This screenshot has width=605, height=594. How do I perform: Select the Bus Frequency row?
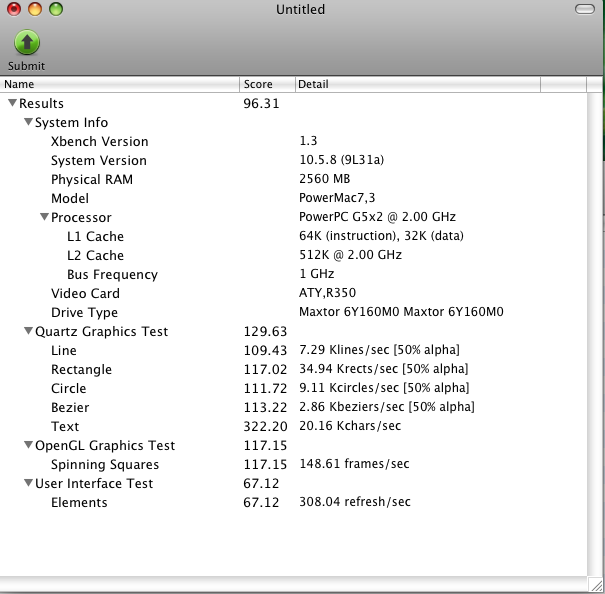click(x=293, y=274)
